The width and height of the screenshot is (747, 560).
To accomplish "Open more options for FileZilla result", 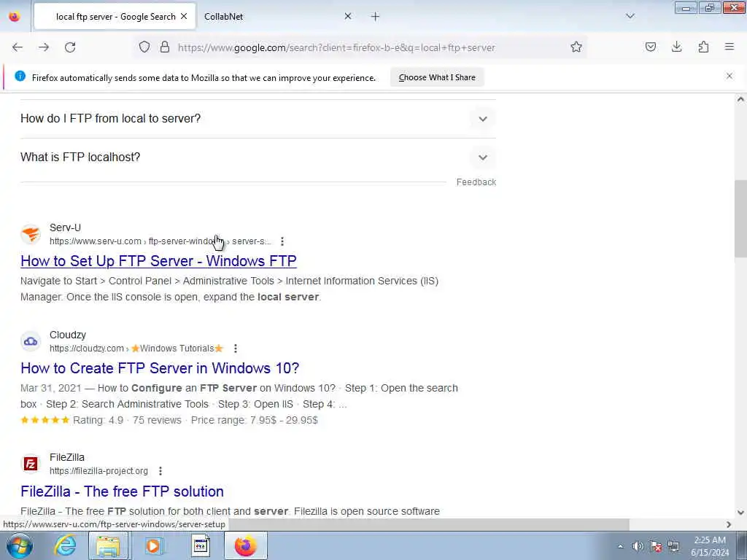I will point(160,471).
